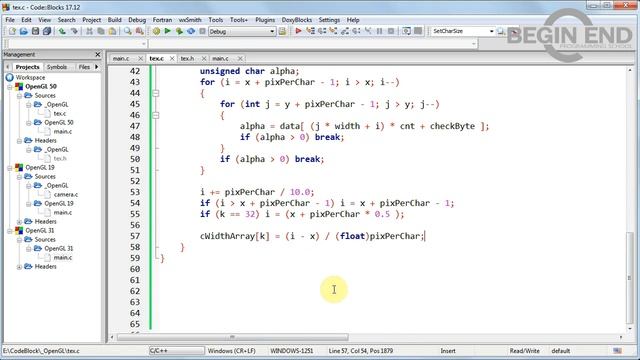The width and height of the screenshot is (640, 360).
Task: Open the Settings menu
Action: 329,20
